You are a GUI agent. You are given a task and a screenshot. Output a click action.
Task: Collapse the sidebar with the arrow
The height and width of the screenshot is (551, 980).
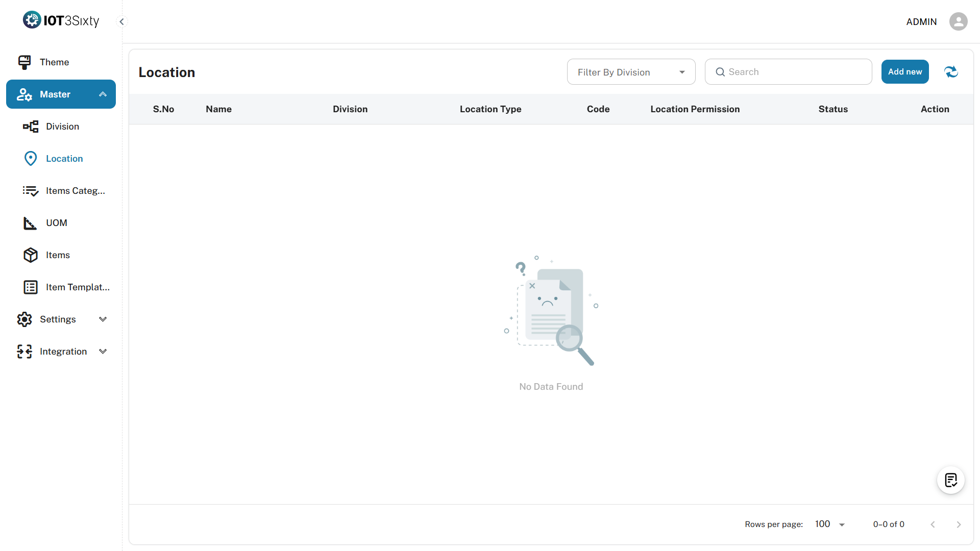(x=121, y=21)
